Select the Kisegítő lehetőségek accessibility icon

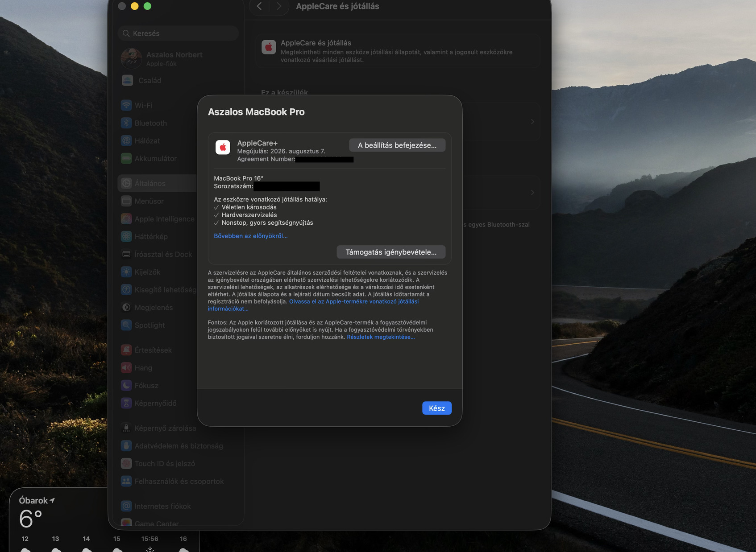point(127,290)
